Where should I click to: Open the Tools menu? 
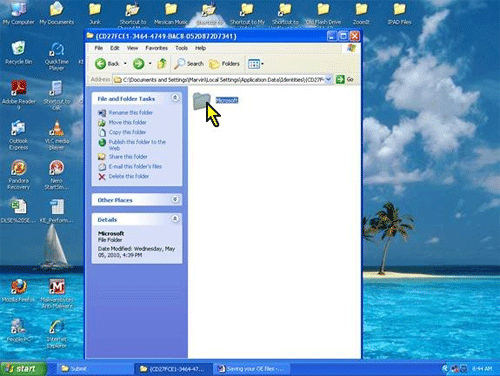181,48
